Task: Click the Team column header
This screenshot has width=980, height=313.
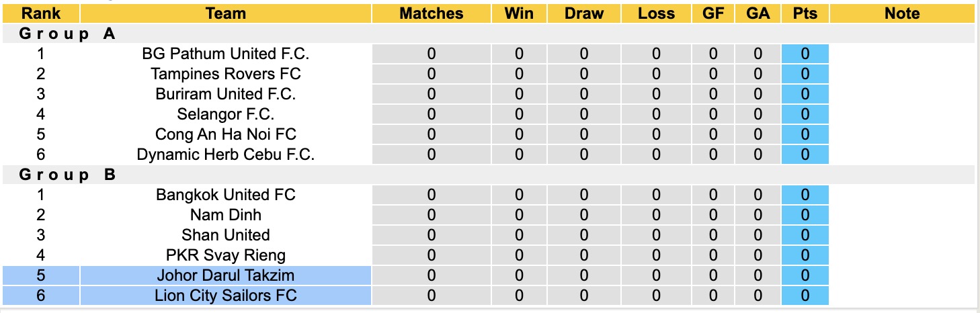Action: point(225,13)
